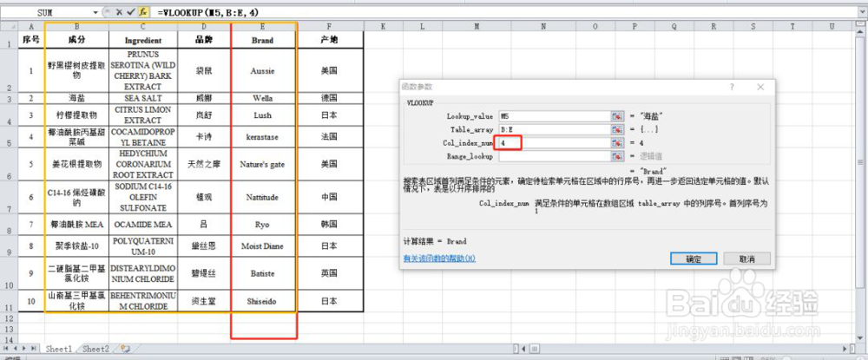
Task: Click the cell containing Lush
Action: [x=262, y=115]
